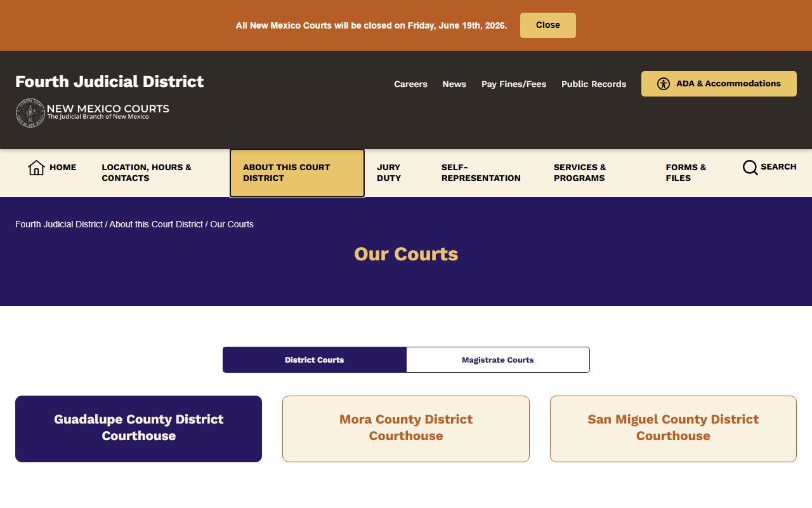The height and width of the screenshot is (508, 812).
Task: Open Forms & Files menu
Action: pyautogui.click(x=686, y=173)
